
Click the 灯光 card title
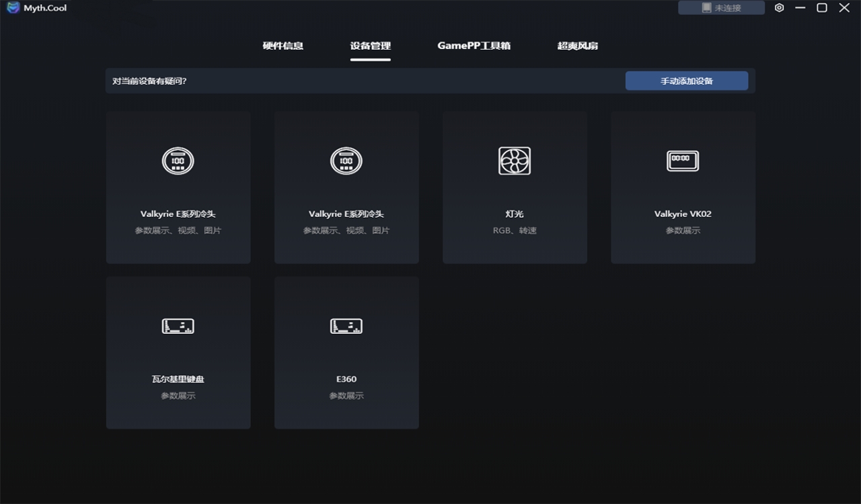515,214
